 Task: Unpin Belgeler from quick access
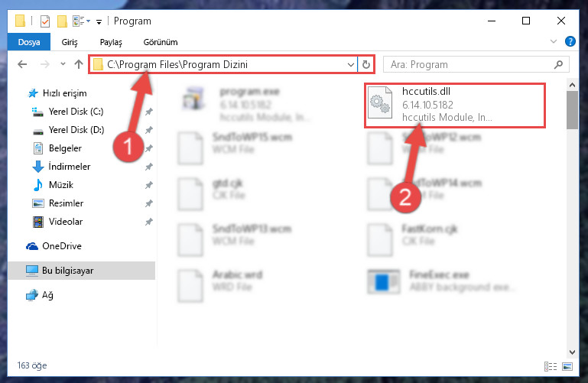click(x=149, y=148)
